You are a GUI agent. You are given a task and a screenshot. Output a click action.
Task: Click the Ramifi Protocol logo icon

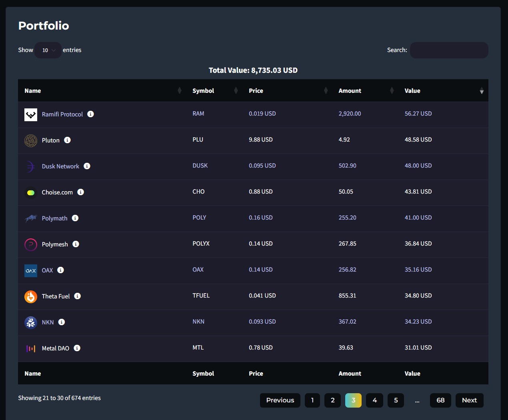tap(31, 115)
